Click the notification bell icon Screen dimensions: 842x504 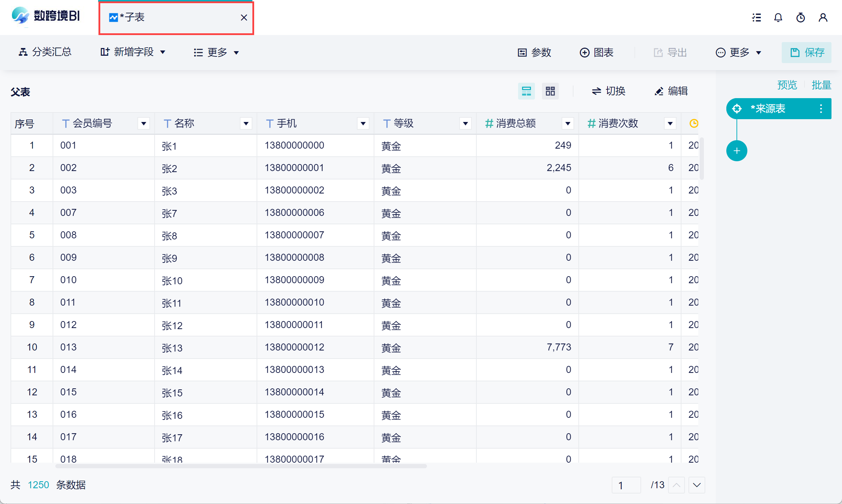pyautogui.click(x=778, y=18)
